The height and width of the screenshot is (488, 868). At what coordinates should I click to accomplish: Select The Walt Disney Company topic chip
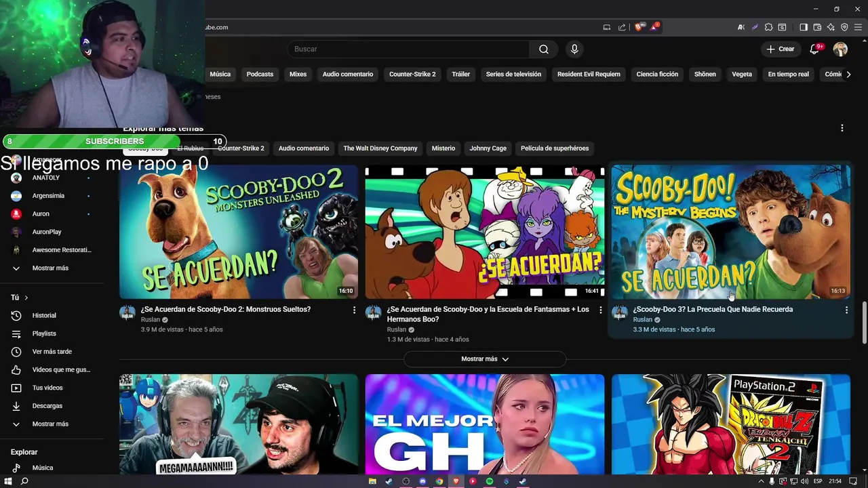click(x=380, y=148)
